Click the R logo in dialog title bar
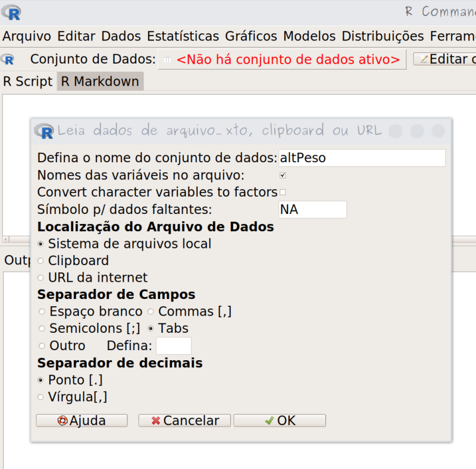Image resolution: width=476 pixels, height=469 pixels. (44, 130)
